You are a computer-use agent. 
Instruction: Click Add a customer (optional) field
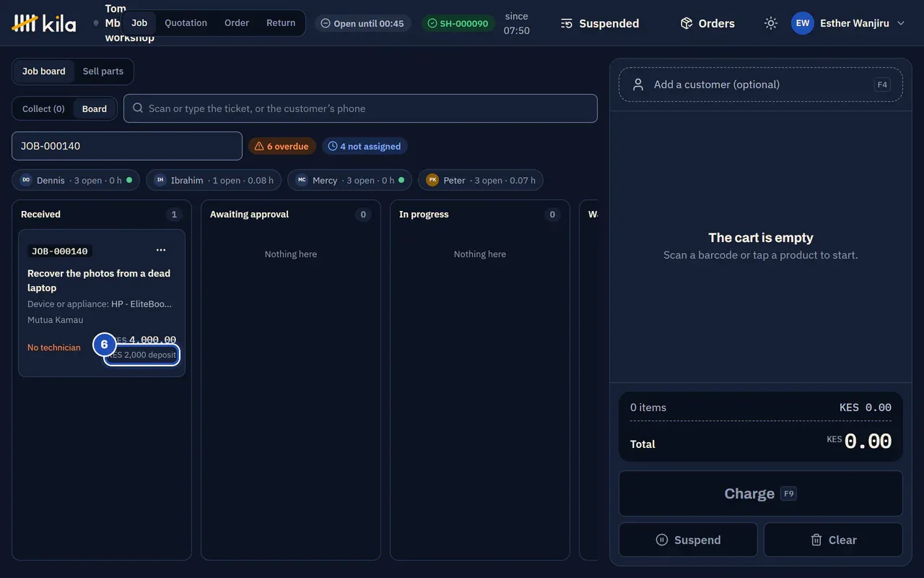click(x=761, y=85)
